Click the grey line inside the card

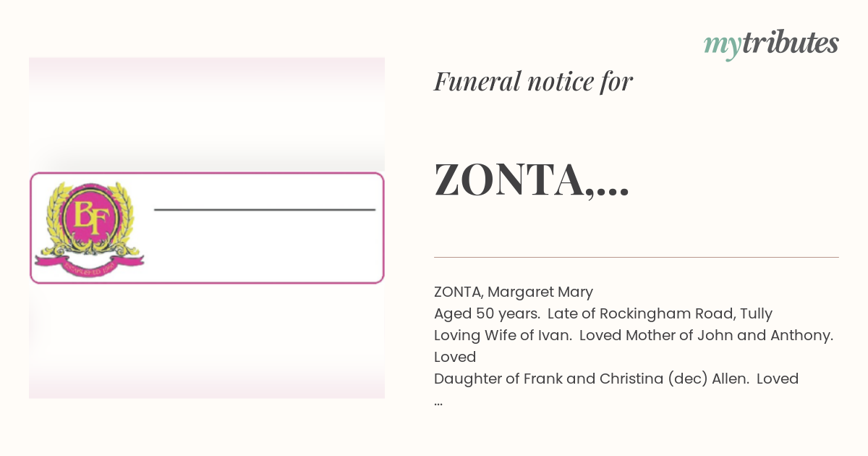(x=265, y=210)
